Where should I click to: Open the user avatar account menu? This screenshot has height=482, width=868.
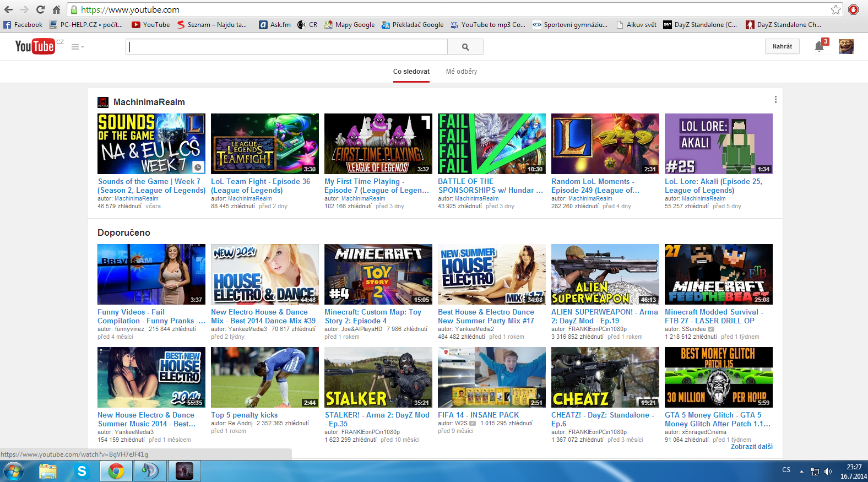click(846, 46)
